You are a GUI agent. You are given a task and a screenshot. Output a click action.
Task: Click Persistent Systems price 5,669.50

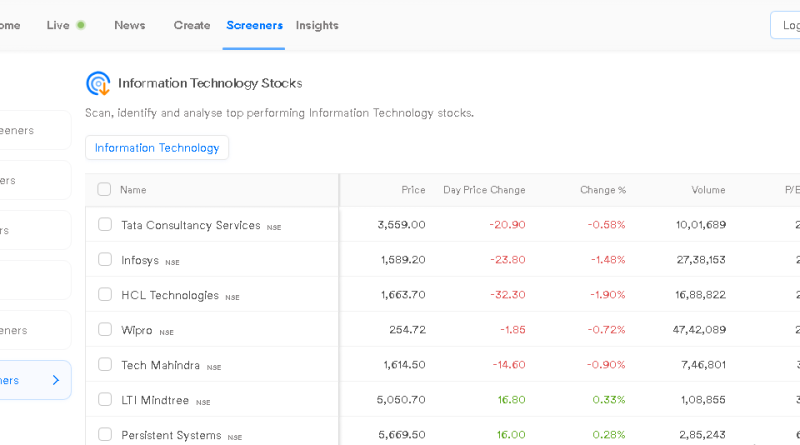point(402,435)
